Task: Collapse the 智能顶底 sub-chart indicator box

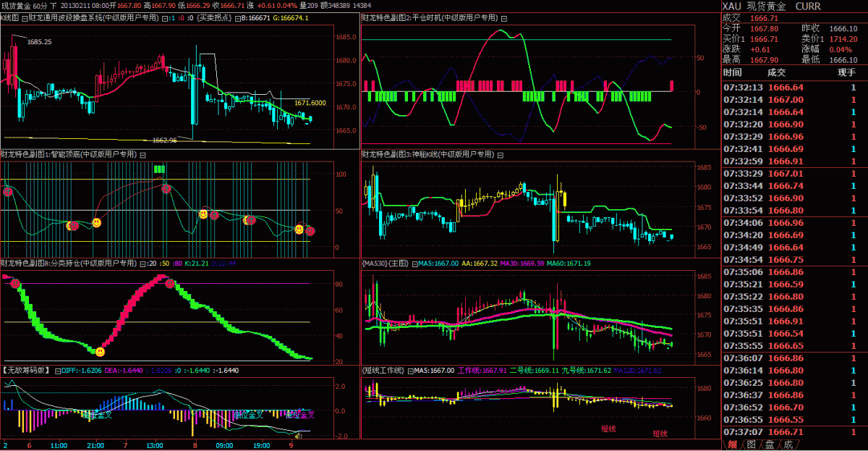Action: (x=142, y=154)
